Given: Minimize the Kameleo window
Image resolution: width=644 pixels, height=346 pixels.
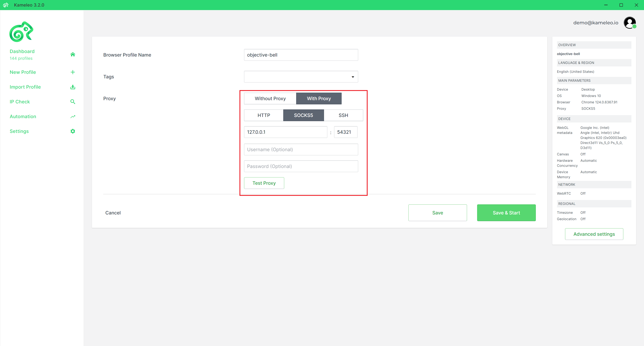Looking at the screenshot, I should point(606,5).
